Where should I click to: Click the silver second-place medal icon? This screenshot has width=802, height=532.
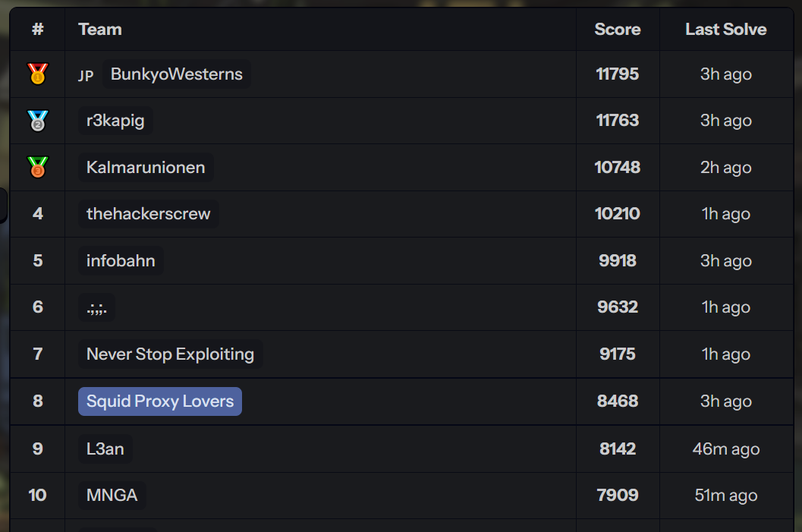pyautogui.click(x=37, y=121)
